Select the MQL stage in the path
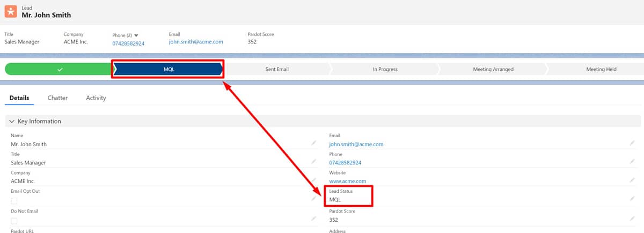This screenshot has height=233, width=644. tap(169, 69)
